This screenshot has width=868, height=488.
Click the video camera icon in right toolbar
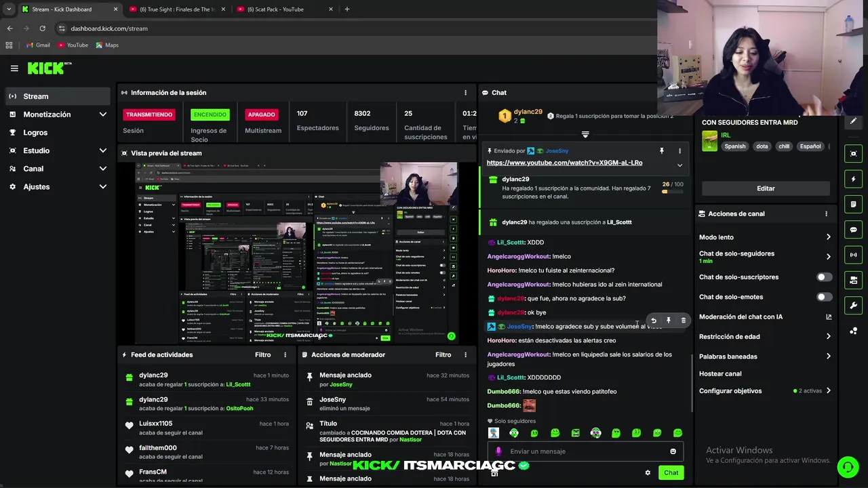tap(854, 280)
